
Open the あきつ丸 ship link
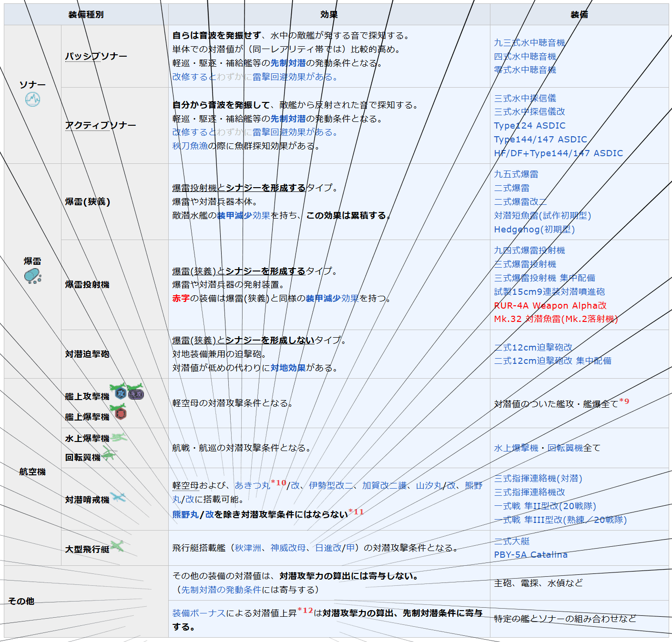(x=252, y=485)
